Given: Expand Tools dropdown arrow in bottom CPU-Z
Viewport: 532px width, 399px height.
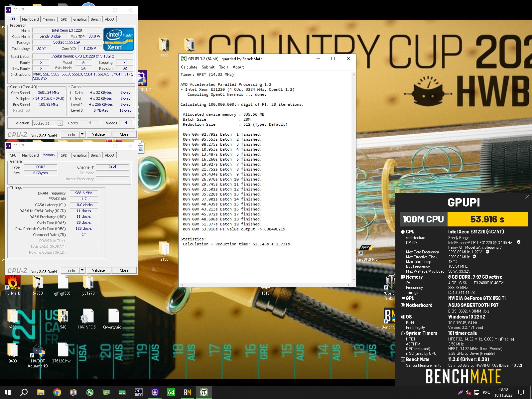Looking at the screenshot, I should click(x=82, y=270).
